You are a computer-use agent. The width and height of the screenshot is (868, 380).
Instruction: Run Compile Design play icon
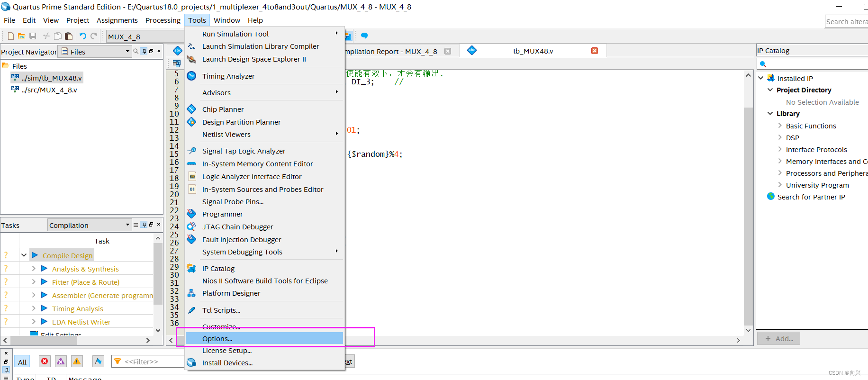[35, 255]
